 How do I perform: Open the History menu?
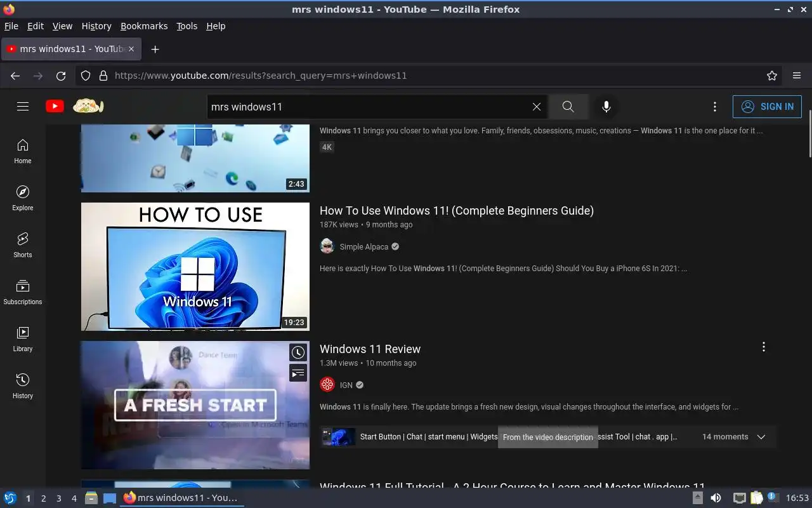pyautogui.click(x=96, y=26)
